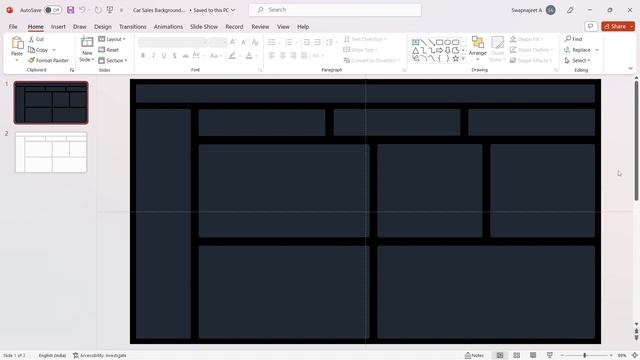This screenshot has height=360, width=640.
Task: Open the Layout dropdown
Action: [112, 39]
